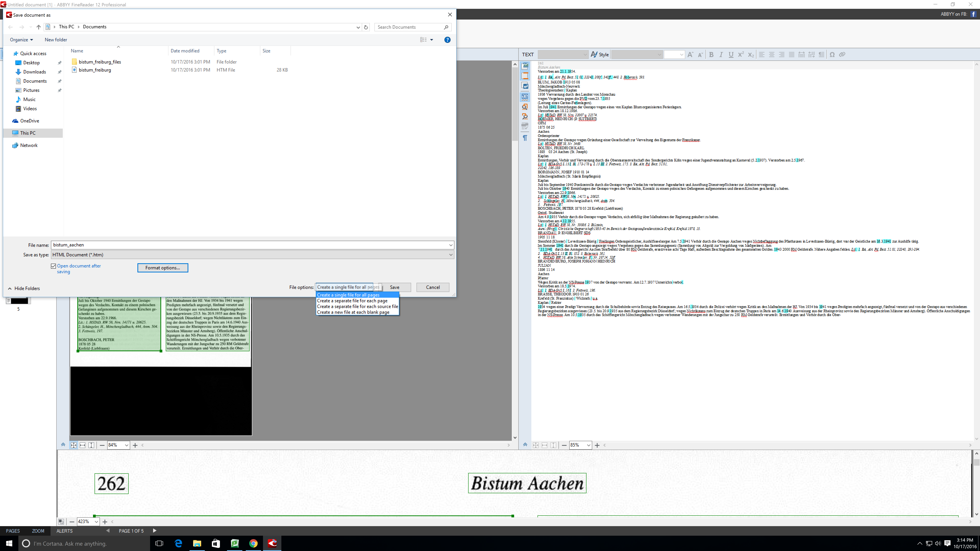Click the insert hyperlink chain icon
Image resolution: width=980 pixels, height=551 pixels.
[x=842, y=55]
